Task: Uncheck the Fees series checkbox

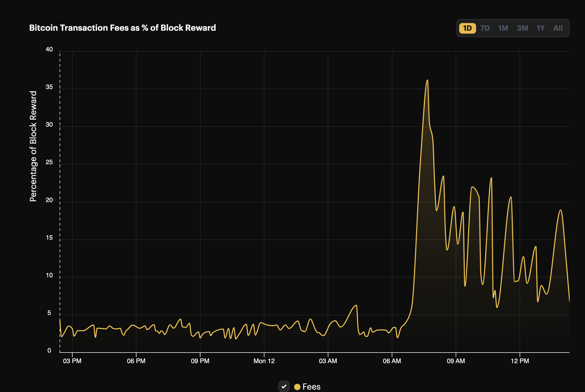Action: (284, 386)
